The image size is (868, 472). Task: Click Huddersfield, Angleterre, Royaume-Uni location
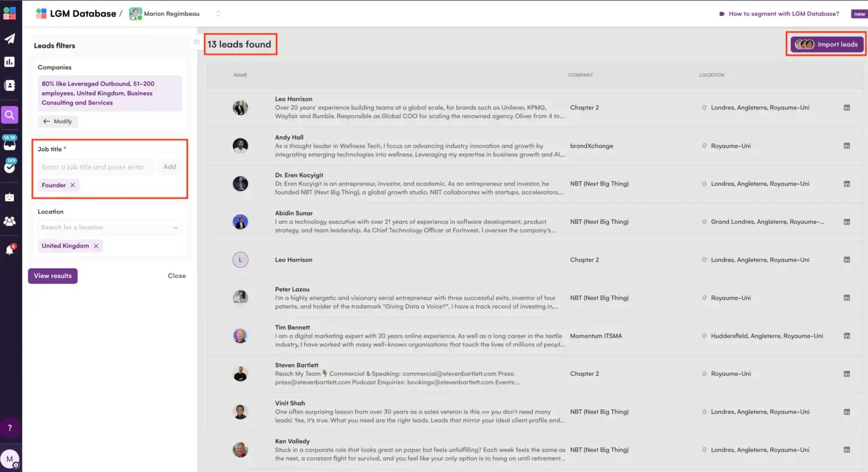pos(767,336)
